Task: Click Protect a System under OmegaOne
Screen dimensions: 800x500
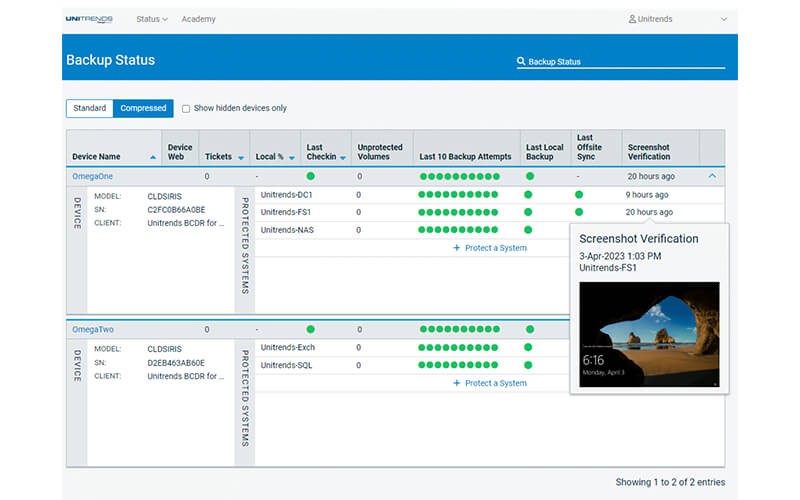Action: coord(490,247)
